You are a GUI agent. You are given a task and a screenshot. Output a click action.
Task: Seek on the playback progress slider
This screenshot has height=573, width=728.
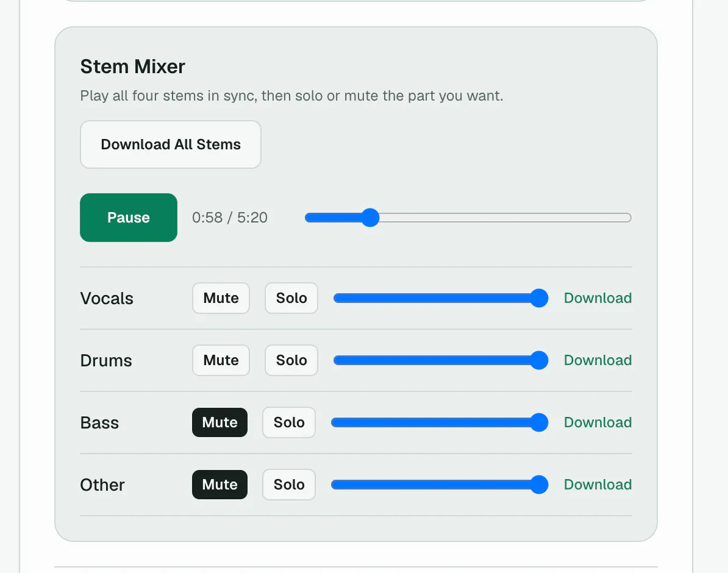tap(468, 217)
